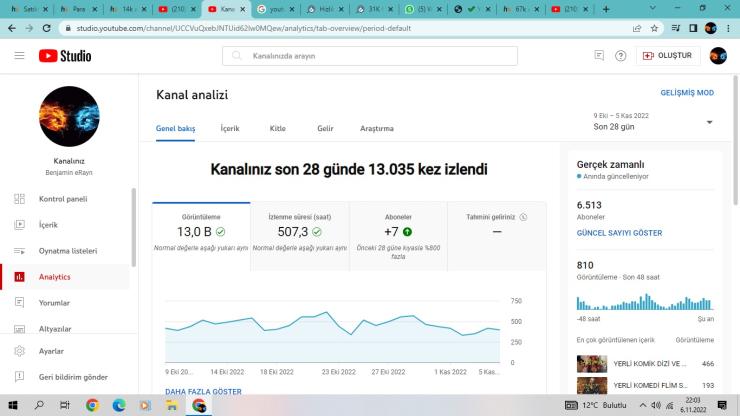
Task: Open YERLİ KOMİK DİZİ video thumbnail
Action: pyautogui.click(x=590, y=364)
